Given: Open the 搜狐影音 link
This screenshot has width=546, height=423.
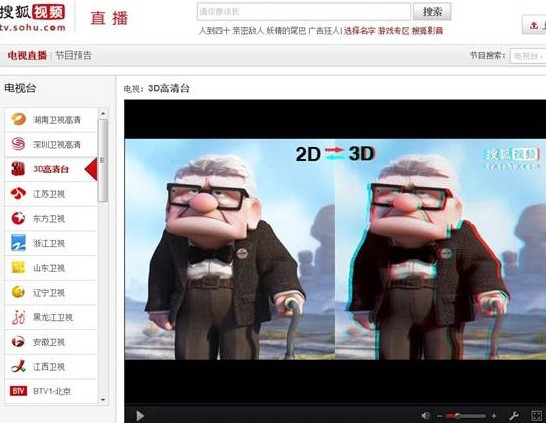Looking at the screenshot, I should click(427, 31).
